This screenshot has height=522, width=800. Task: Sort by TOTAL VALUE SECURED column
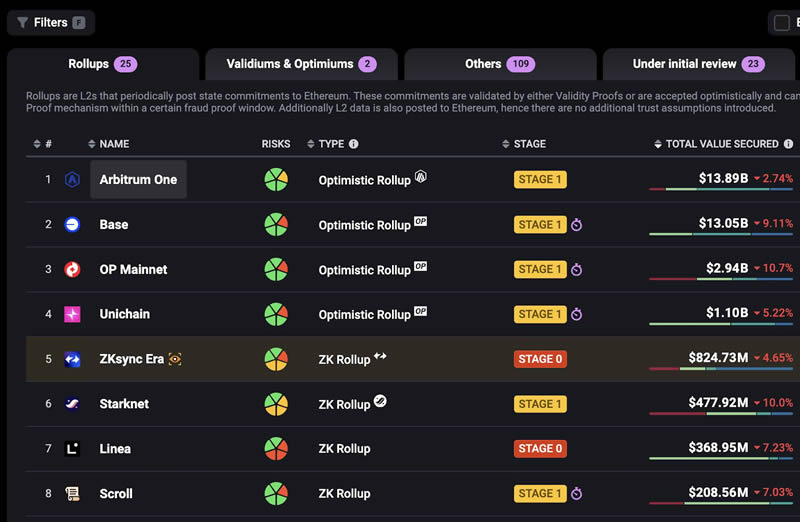point(722,144)
